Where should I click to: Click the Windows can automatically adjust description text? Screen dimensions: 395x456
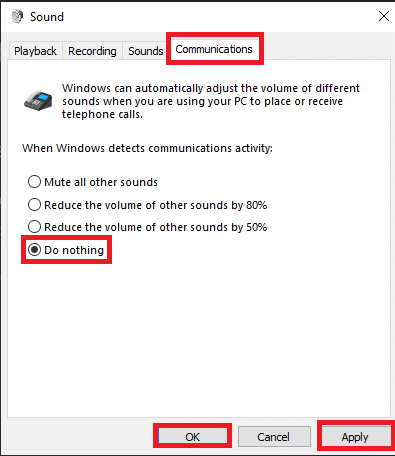(211, 101)
